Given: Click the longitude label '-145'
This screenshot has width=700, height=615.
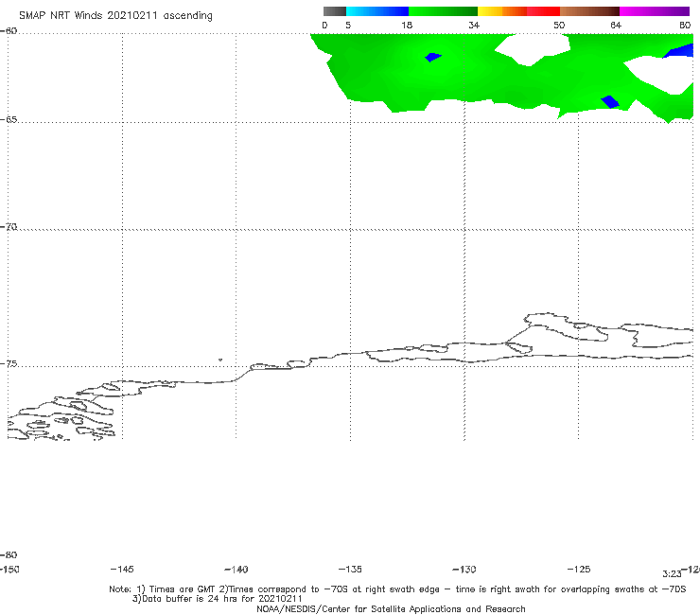Looking at the screenshot, I should 122,570.
